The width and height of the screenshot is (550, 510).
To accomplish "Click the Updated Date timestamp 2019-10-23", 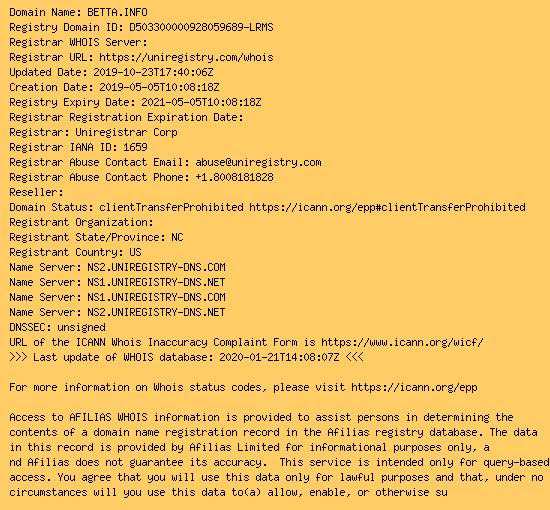I will point(153,72).
